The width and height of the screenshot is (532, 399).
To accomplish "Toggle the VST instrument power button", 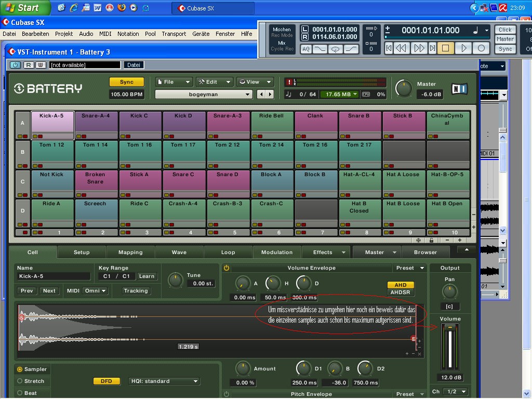I will 15,65.
